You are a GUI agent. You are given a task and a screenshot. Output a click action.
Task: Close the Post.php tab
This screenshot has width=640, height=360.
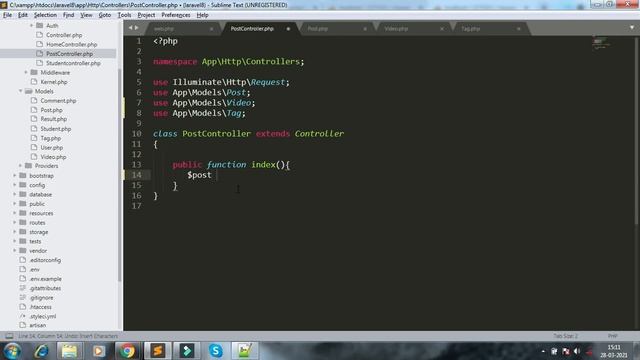point(365,29)
